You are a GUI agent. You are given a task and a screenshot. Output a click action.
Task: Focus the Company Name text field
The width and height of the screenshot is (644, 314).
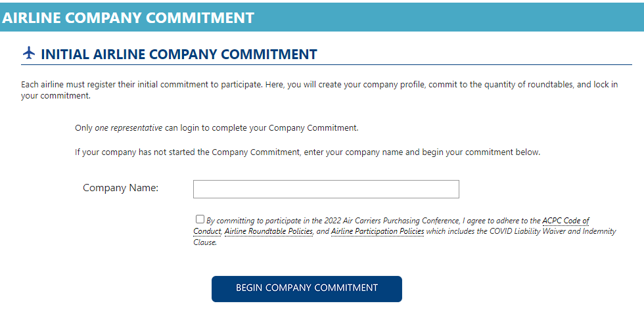(x=326, y=189)
